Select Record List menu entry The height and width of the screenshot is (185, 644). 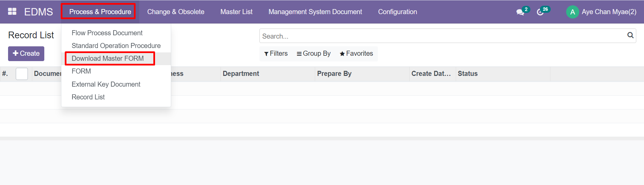[x=116, y=97]
